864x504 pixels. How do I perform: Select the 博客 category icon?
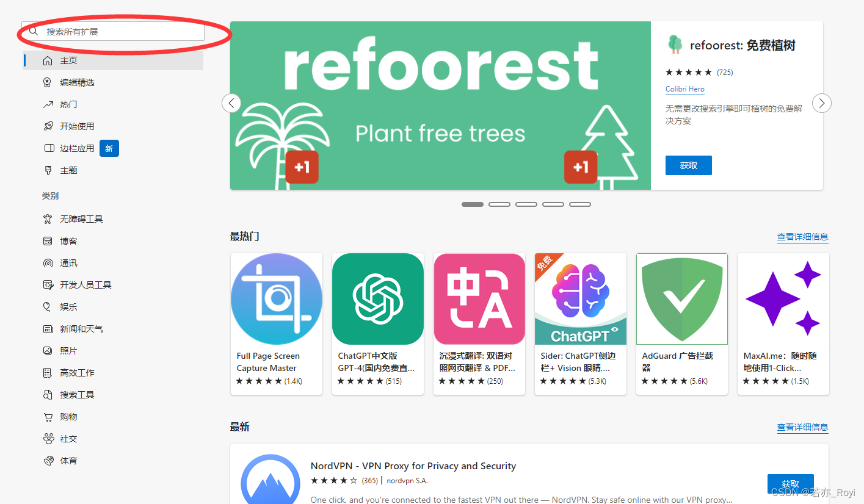tap(48, 241)
